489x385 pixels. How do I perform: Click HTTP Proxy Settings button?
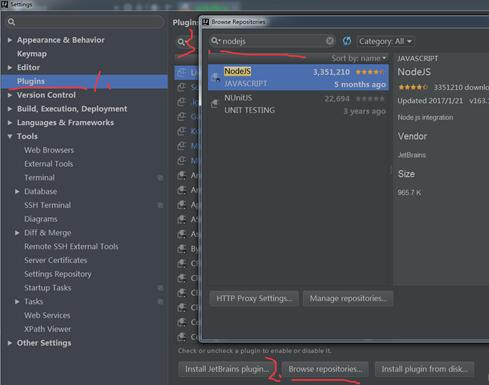[254, 298]
